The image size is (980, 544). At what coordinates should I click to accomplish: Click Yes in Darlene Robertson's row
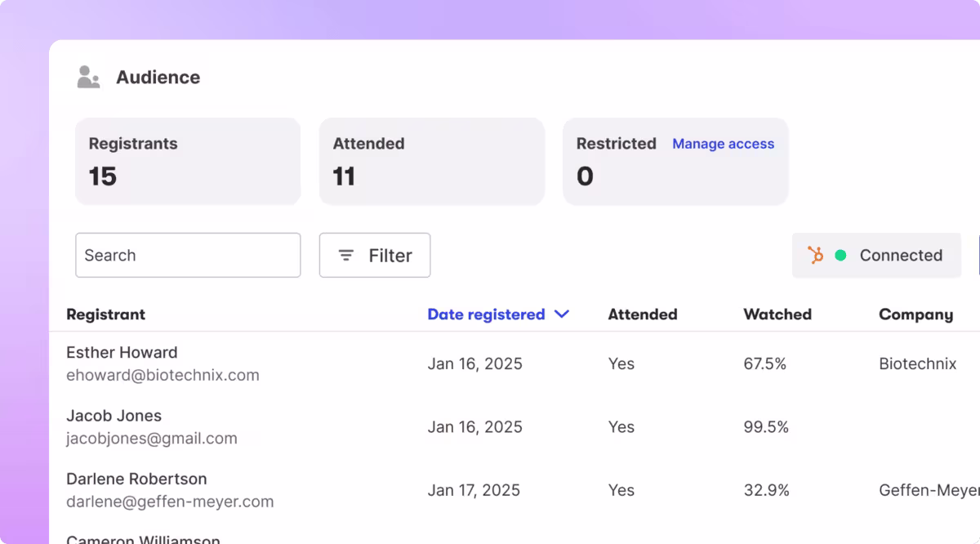pyautogui.click(x=621, y=490)
